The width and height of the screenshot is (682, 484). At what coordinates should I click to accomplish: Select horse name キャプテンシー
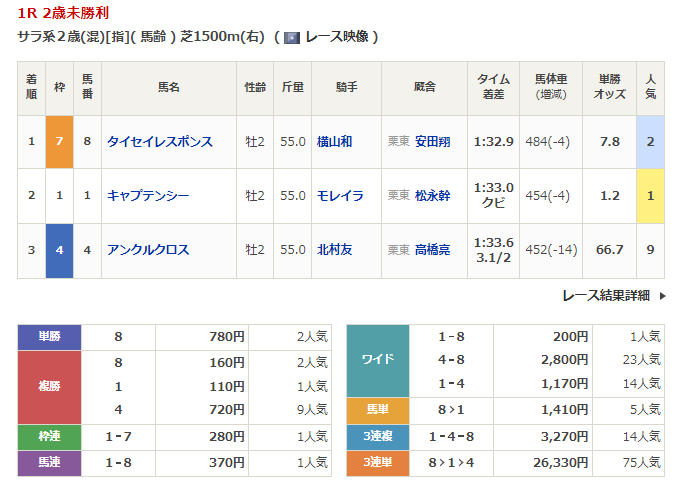[148, 196]
